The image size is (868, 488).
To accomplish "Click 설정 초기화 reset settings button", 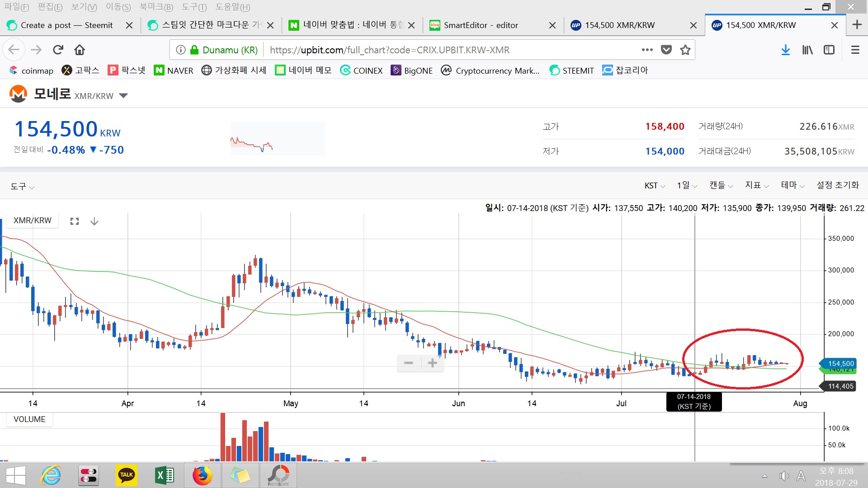I will tap(837, 185).
